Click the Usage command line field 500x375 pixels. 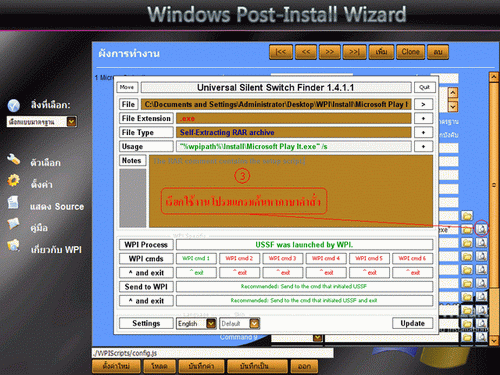(293, 146)
